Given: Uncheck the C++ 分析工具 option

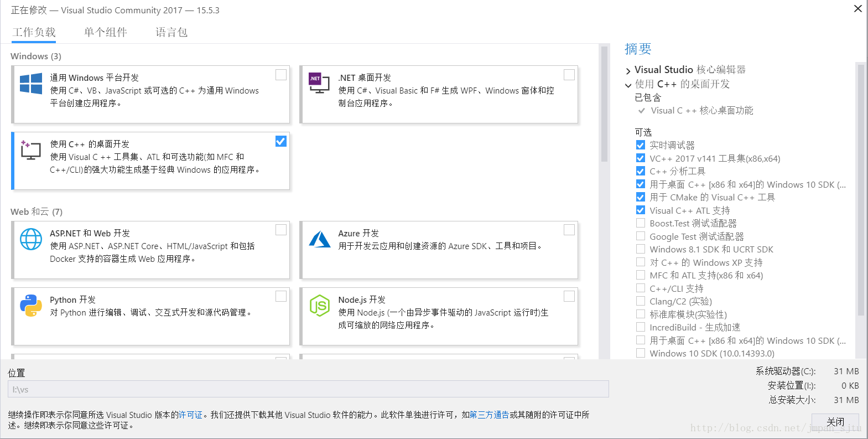Looking at the screenshot, I should point(641,171).
